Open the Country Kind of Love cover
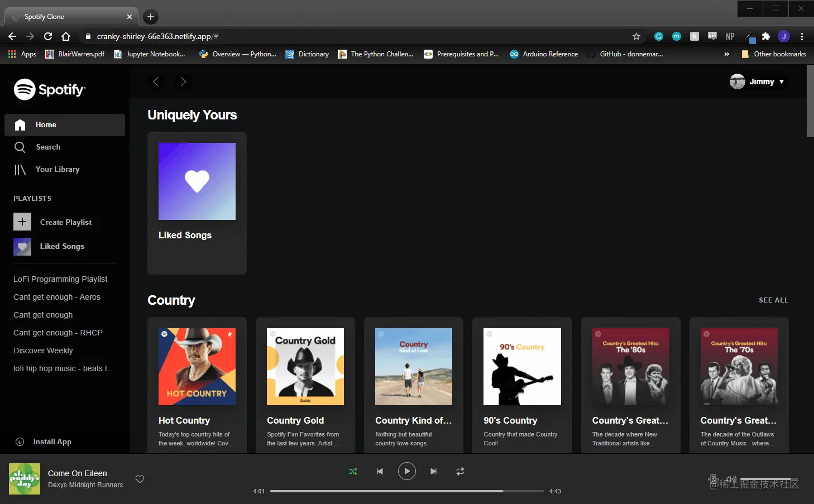Viewport: 814px width, 504px height. coord(414,367)
